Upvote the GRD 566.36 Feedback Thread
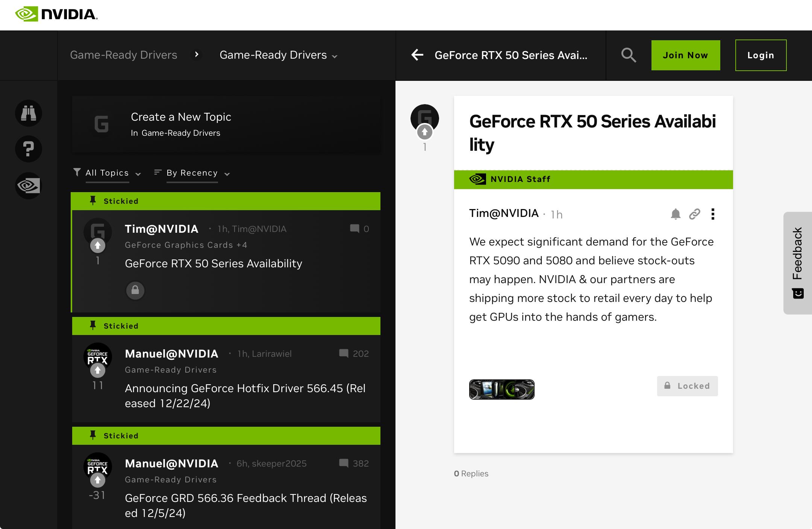 [98, 480]
